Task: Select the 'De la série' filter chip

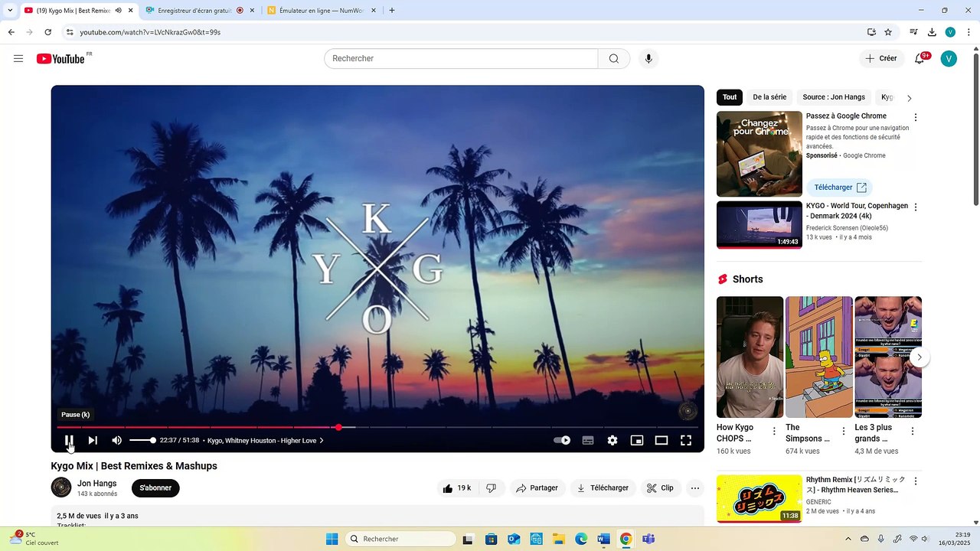Action: tap(769, 97)
